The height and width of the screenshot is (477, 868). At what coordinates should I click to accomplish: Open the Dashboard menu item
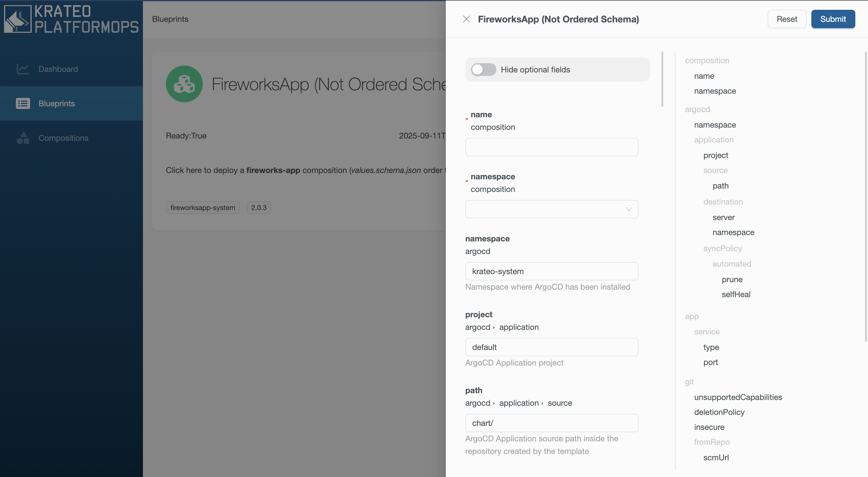click(x=58, y=69)
